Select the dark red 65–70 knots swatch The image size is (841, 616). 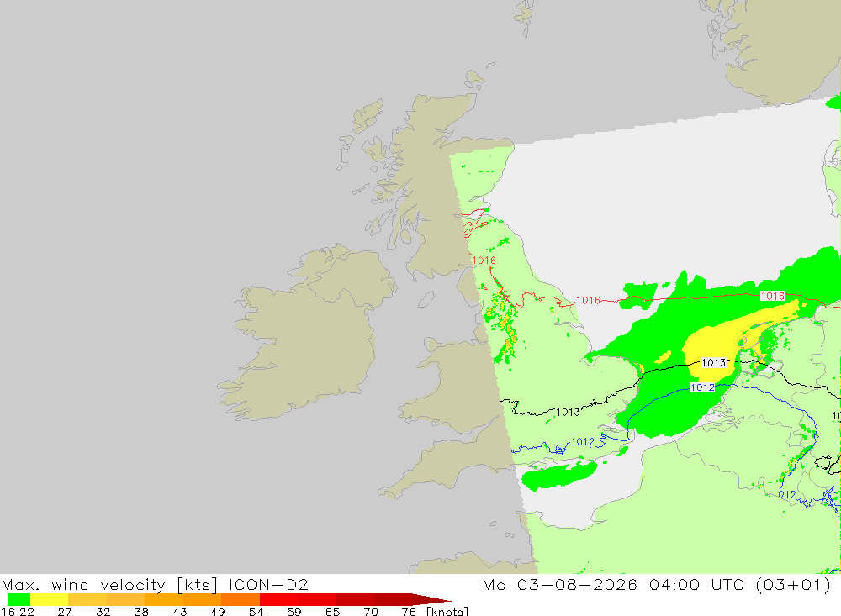click(x=355, y=599)
